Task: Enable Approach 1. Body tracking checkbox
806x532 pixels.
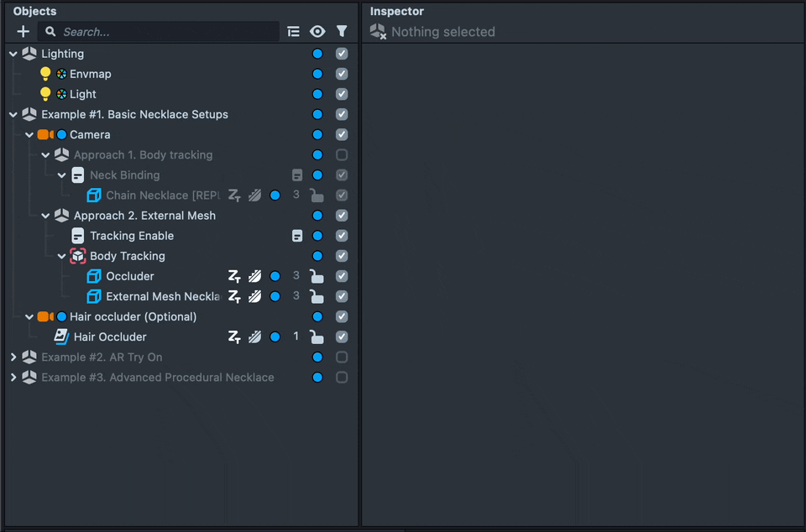Action: [342, 155]
